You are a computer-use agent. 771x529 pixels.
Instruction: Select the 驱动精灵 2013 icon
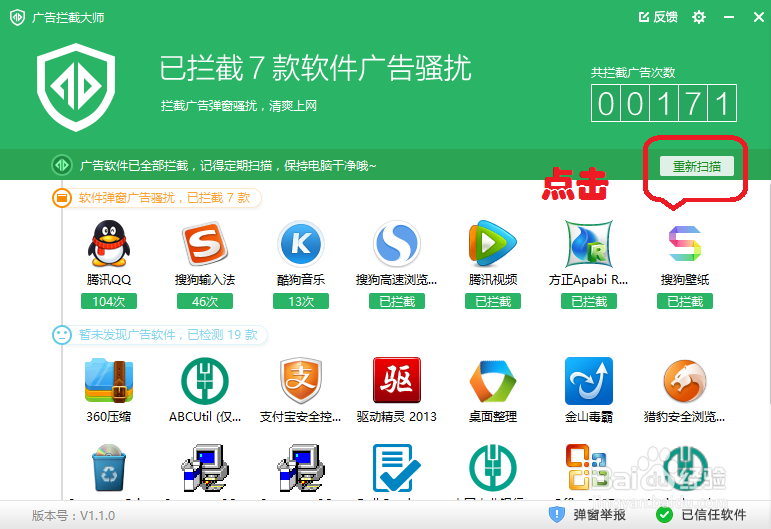click(x=397, y=380)
